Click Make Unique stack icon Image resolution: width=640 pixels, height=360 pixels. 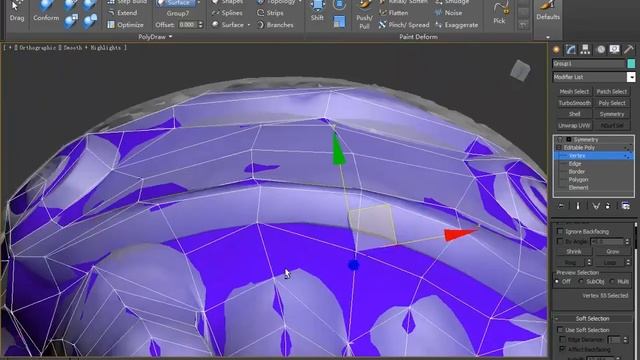596,206
